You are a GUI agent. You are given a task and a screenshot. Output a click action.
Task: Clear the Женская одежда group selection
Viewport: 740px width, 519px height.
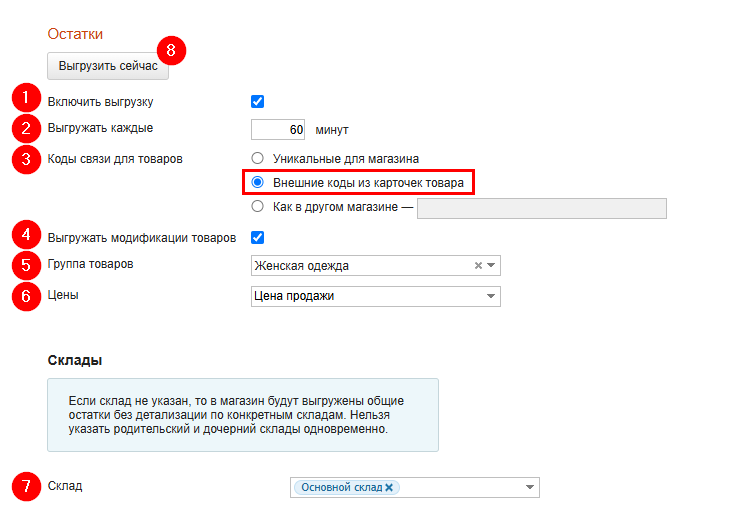[478, 266]
